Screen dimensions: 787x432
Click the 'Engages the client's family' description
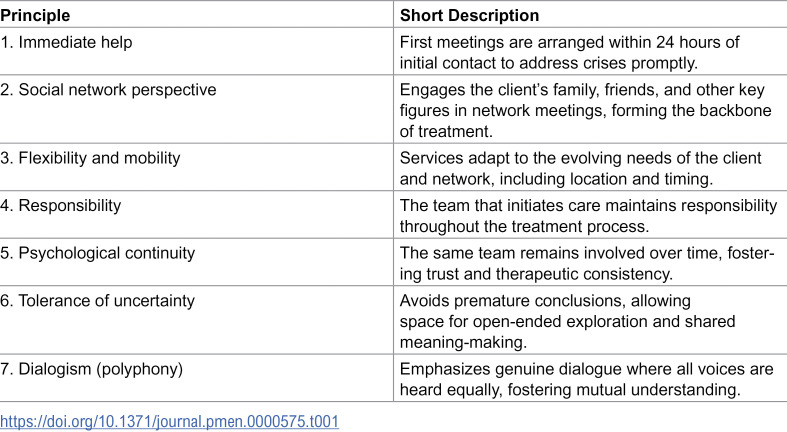click(586, 110)
